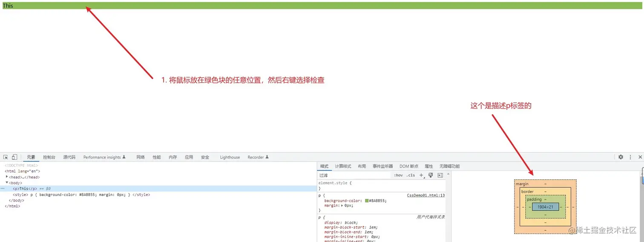Click the new style rule plus icon

pyautogui.click(x=421, y=175)
